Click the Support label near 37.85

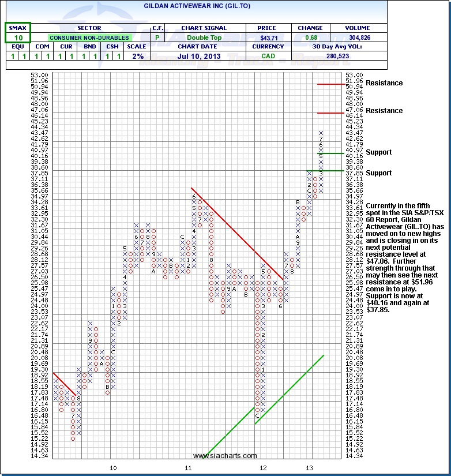[x=378, y=173]
